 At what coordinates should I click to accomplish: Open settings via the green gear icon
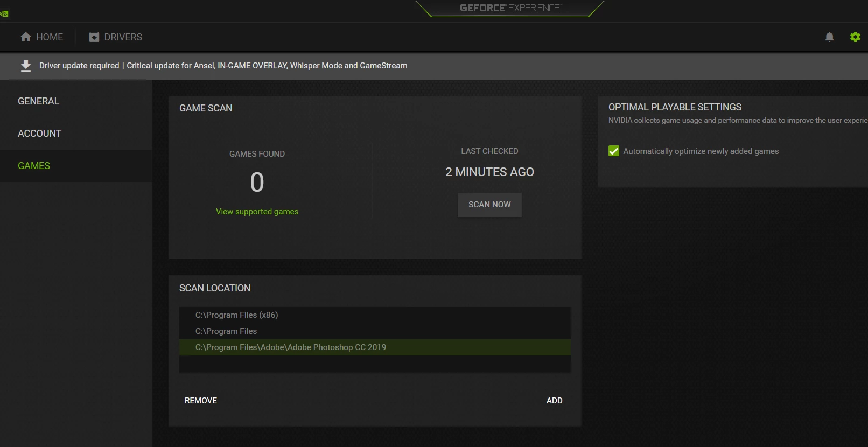pos(855,37)
